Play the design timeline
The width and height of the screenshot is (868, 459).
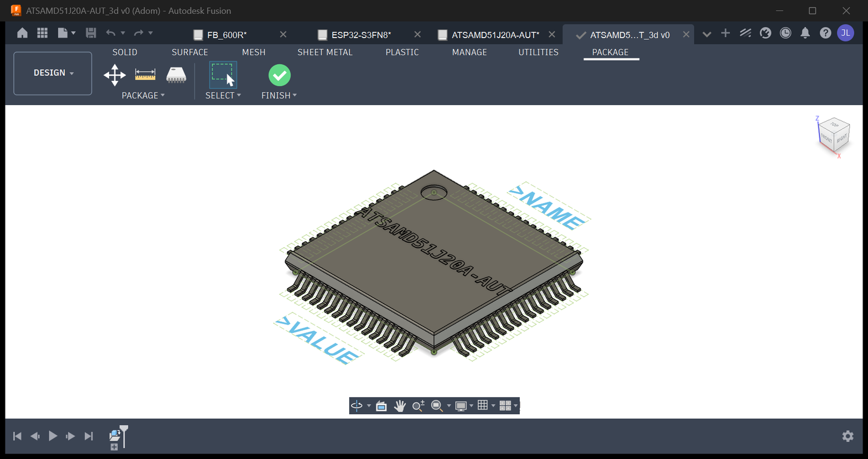pyautogui.click(x=53, y=436)
